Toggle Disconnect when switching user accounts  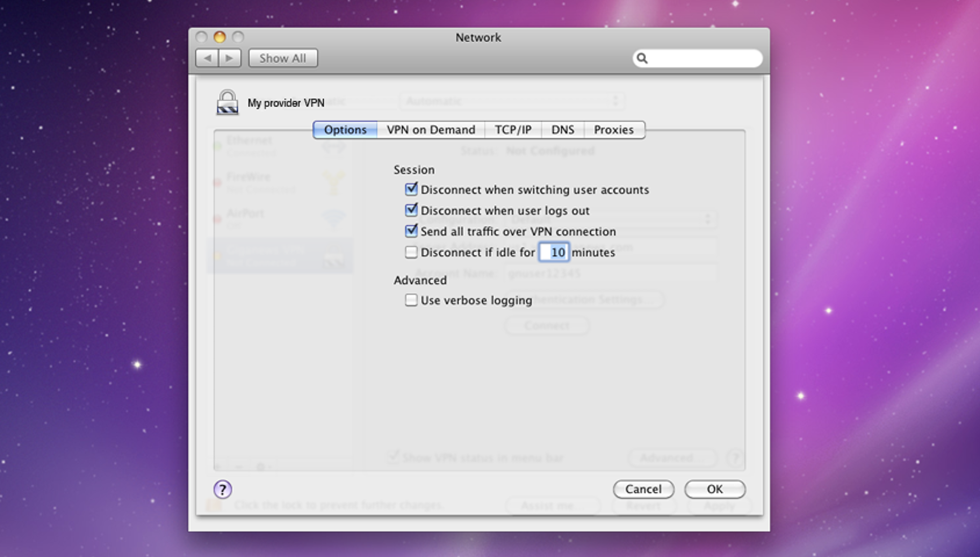pos(411,189)
